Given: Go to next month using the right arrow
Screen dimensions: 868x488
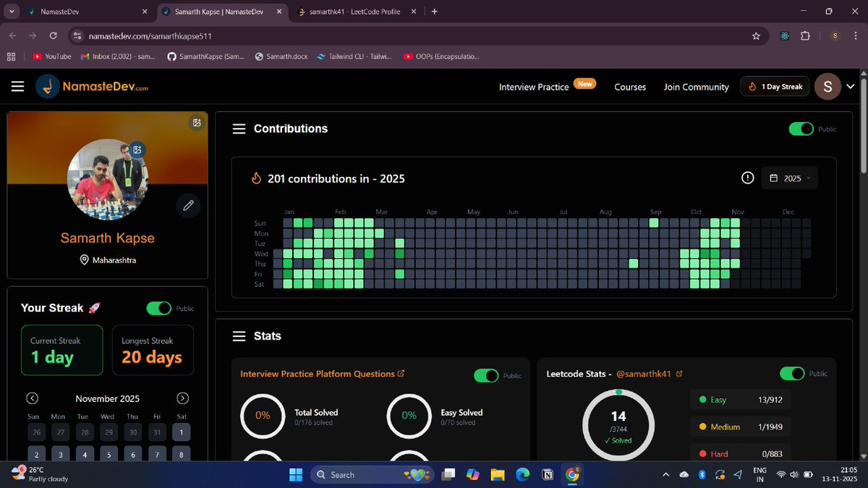Looking at the screenshot, I should pos(182,398).
